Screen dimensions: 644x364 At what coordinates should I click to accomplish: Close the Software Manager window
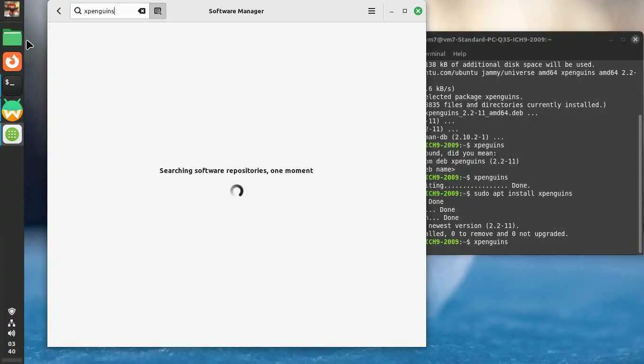coord(418,11)
